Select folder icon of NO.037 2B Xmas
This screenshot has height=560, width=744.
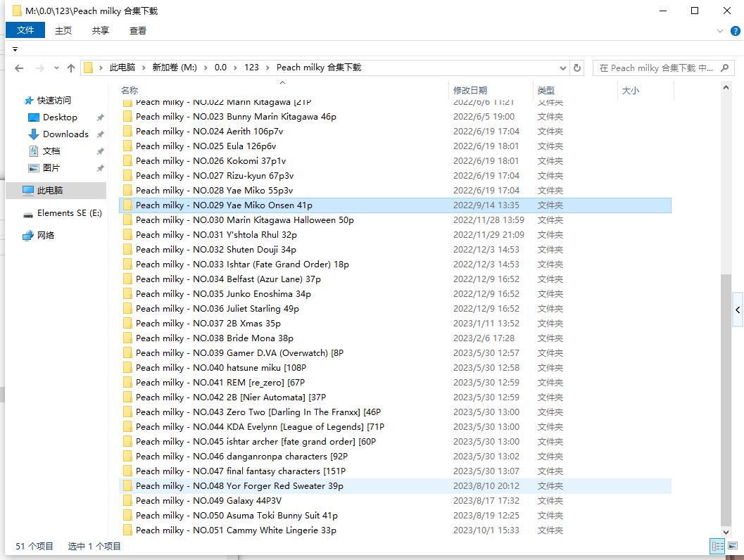[127, 324]
